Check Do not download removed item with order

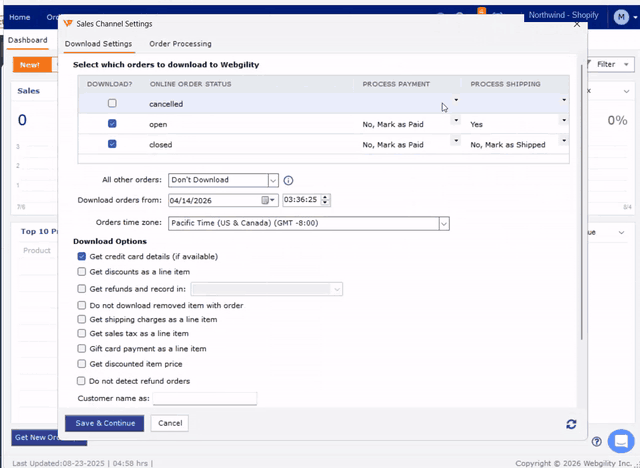tap(82, 305)
